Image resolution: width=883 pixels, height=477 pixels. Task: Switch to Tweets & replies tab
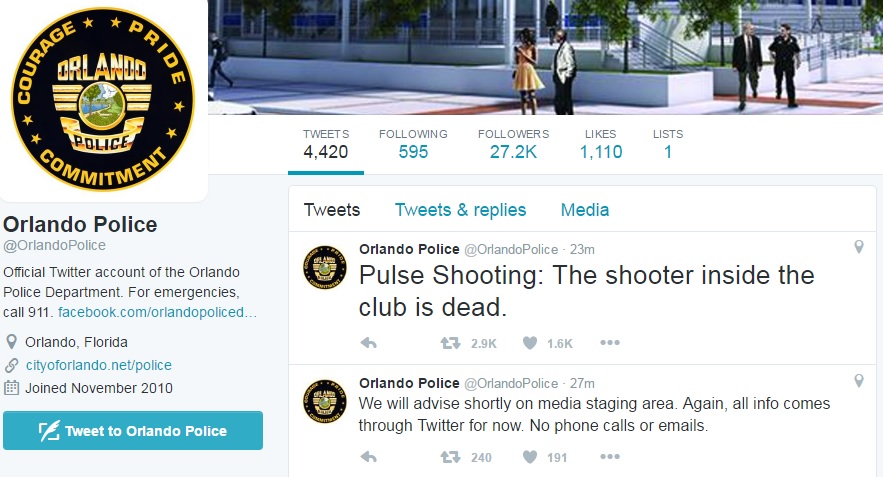click(460, 210)
